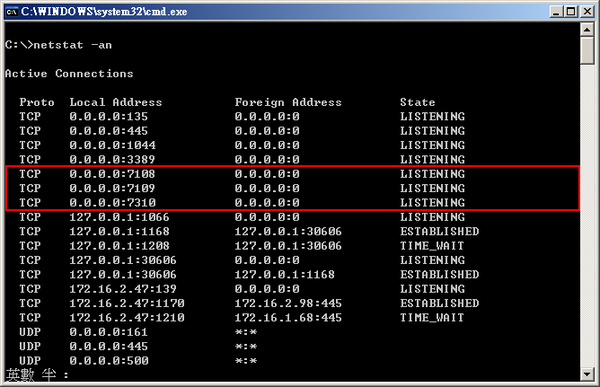This screenshot has width=600, height=387.
Task: Click TCP local address 0.0.0.0:445
Action: pyautogui.click(x=109, y=131)
